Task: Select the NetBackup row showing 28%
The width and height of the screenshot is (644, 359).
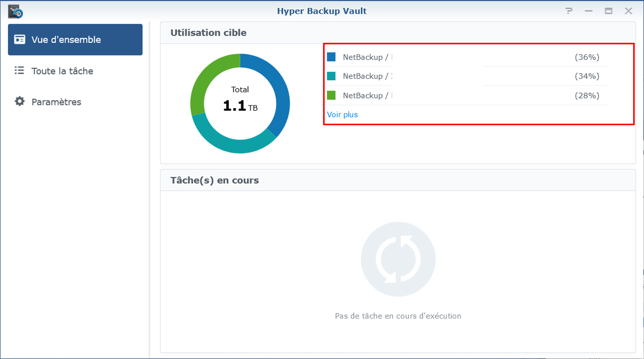Action: [463, 95]
